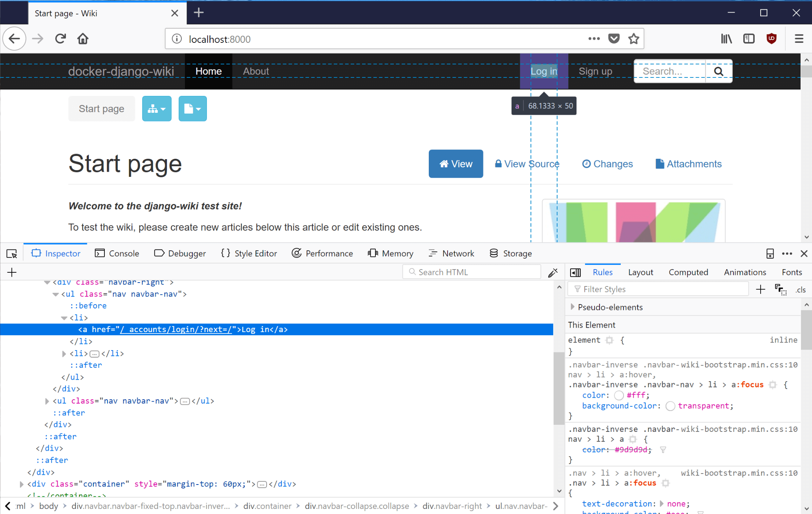
Task: Expand text-decoration shorthand triangle
Action: pyautogui.click(x=662, y=503)
